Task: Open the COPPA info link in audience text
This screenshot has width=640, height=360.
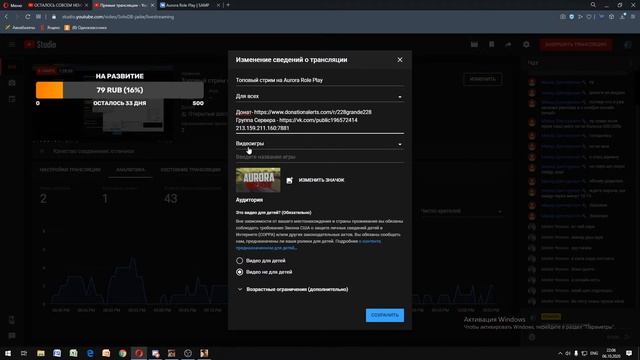Action: [309, 244]
